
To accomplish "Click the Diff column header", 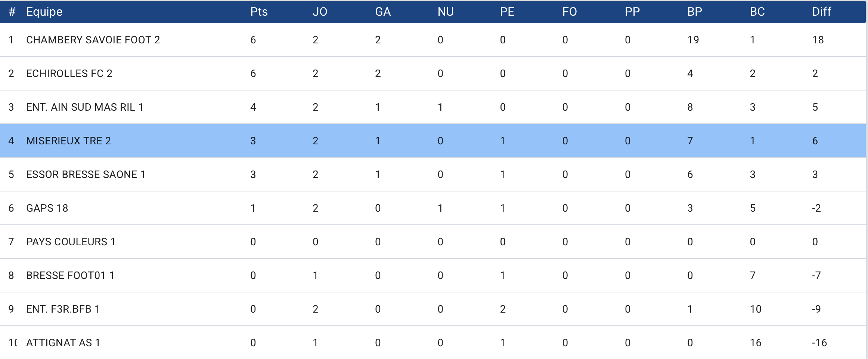I will (821, 12).
